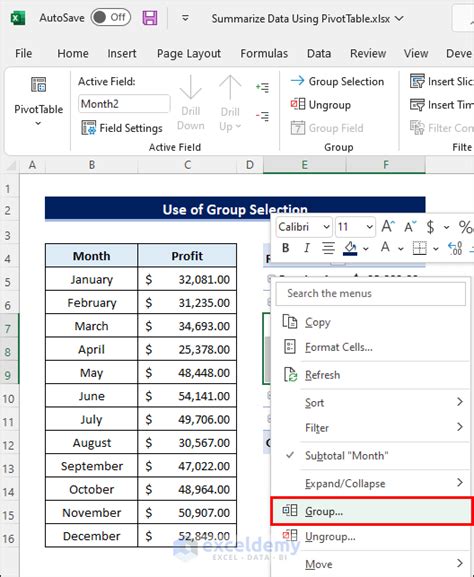Choose Ungroup... from context menu

coord(370,536)
